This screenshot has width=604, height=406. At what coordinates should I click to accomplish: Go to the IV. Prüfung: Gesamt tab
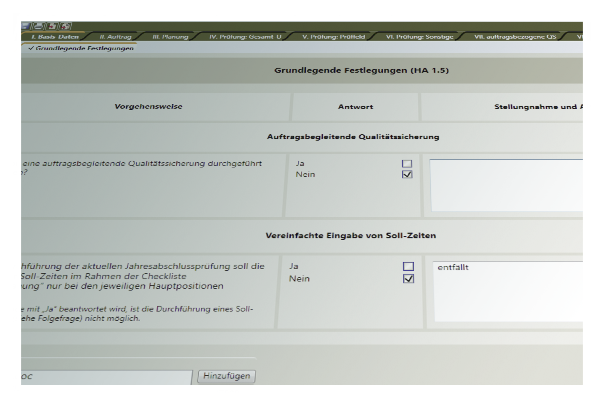coord(245,37)
